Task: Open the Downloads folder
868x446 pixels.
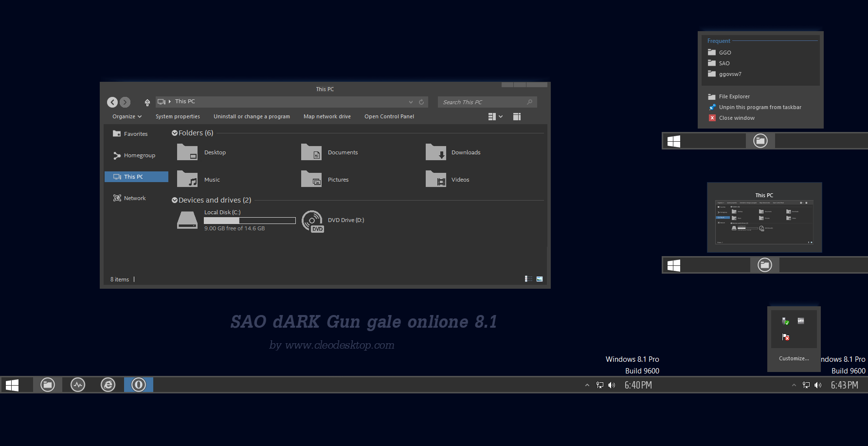Action: click(x=453, y=152)
